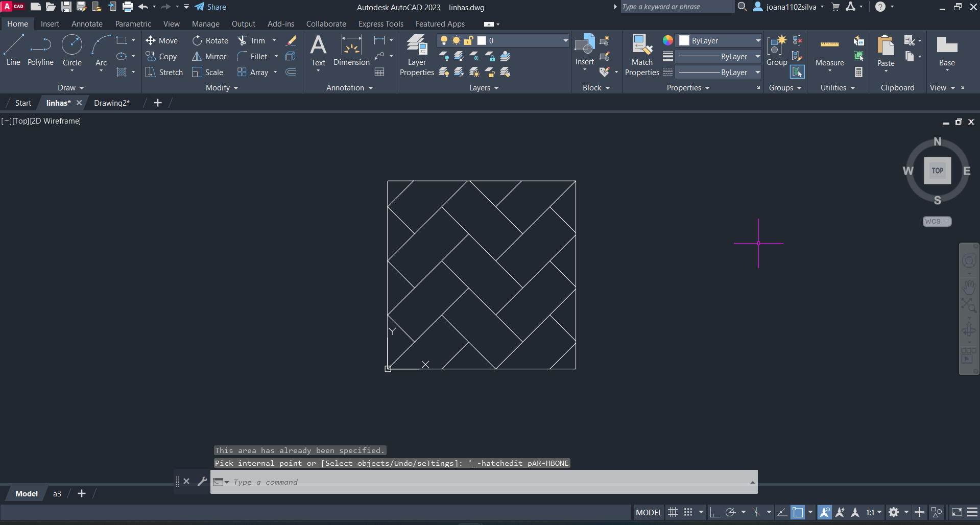The height and width of the screenshot is (525, 980).
Task: Open the annotation scale 1:1 dropdown
Action: point(874,512)
